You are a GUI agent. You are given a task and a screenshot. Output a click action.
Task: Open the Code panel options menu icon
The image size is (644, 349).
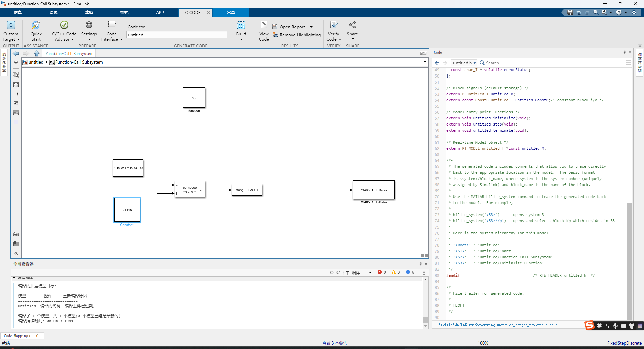pos(628,63)
